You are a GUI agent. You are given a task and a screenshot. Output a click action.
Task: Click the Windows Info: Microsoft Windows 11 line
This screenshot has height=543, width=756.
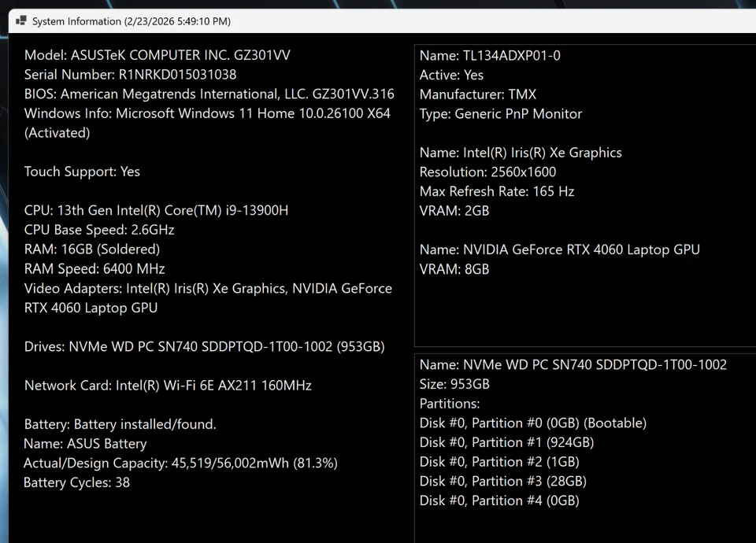click(207, 113)
